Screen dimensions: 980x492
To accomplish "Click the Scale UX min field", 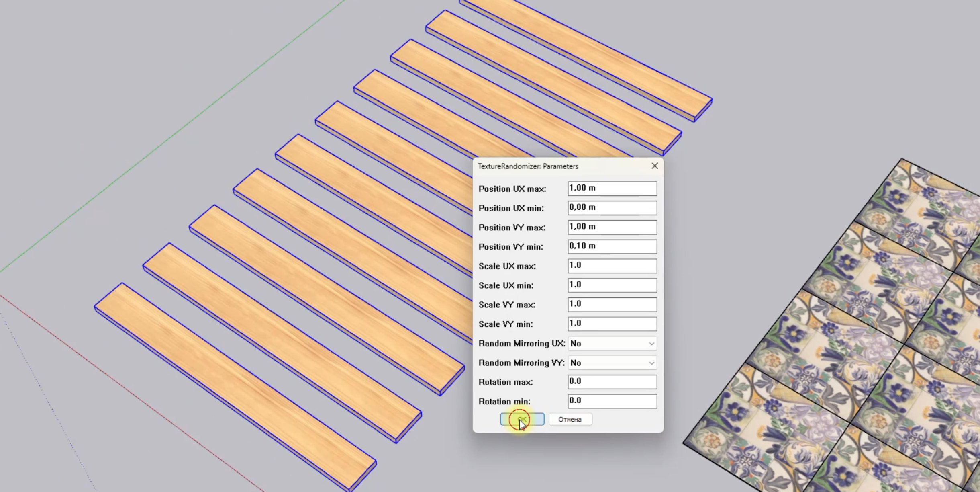I will [x=612, y=285].
